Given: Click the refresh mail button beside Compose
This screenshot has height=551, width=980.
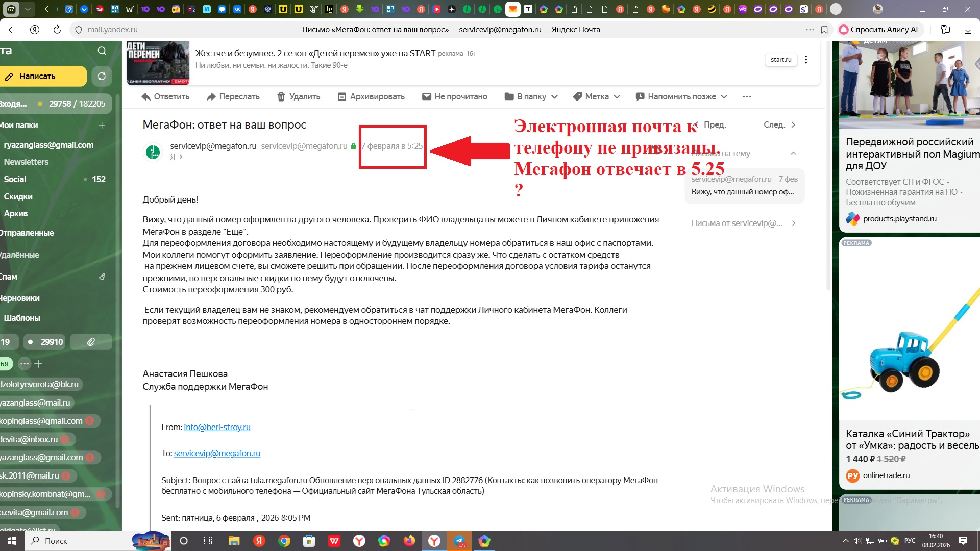Looking at the screenshot, I should [102, 77].
